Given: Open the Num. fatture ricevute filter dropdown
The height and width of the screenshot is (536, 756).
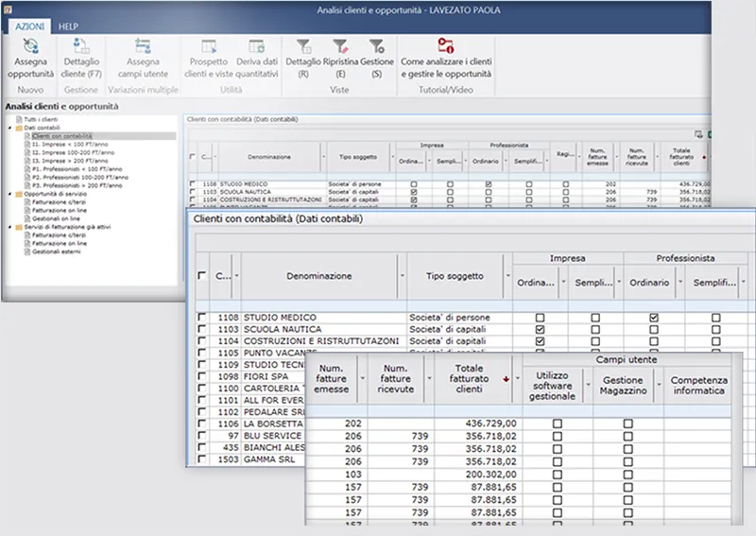Looking at the screenshot, I should tap(429, 379).
